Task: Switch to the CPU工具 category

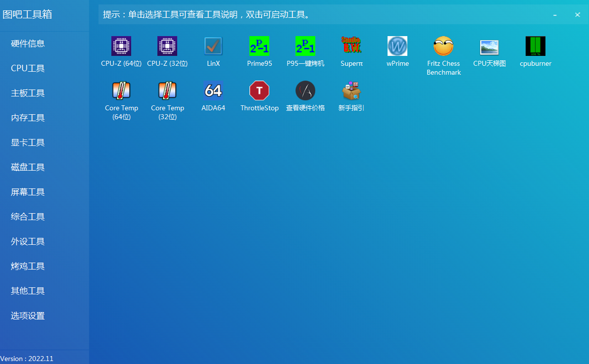Action: coord(28,68)
